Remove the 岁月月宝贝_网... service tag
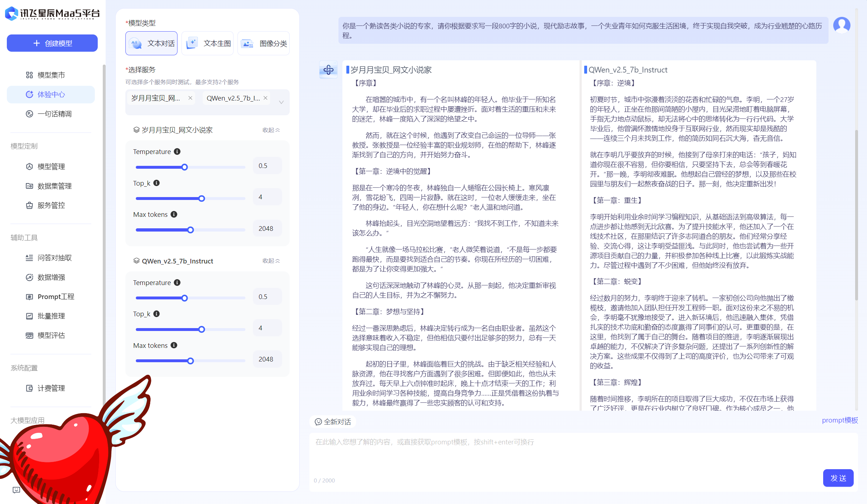 pyautogui.click(x=190, y=98)
